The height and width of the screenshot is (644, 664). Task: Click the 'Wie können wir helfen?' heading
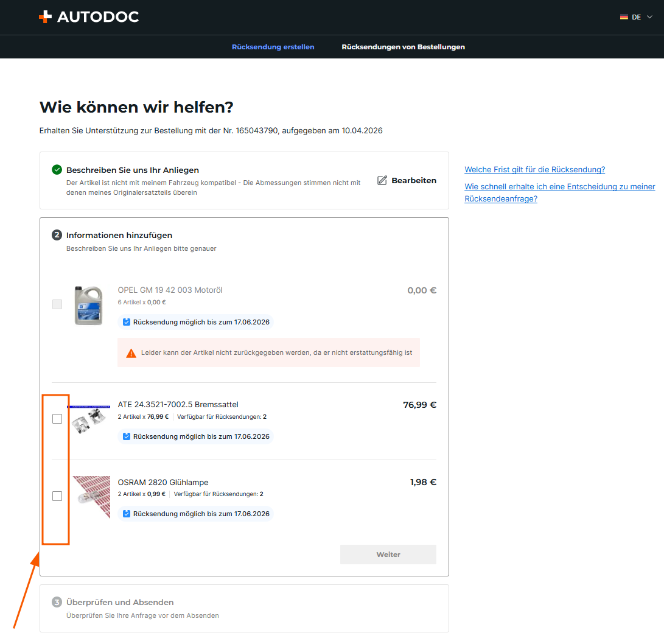coord(136,107)
